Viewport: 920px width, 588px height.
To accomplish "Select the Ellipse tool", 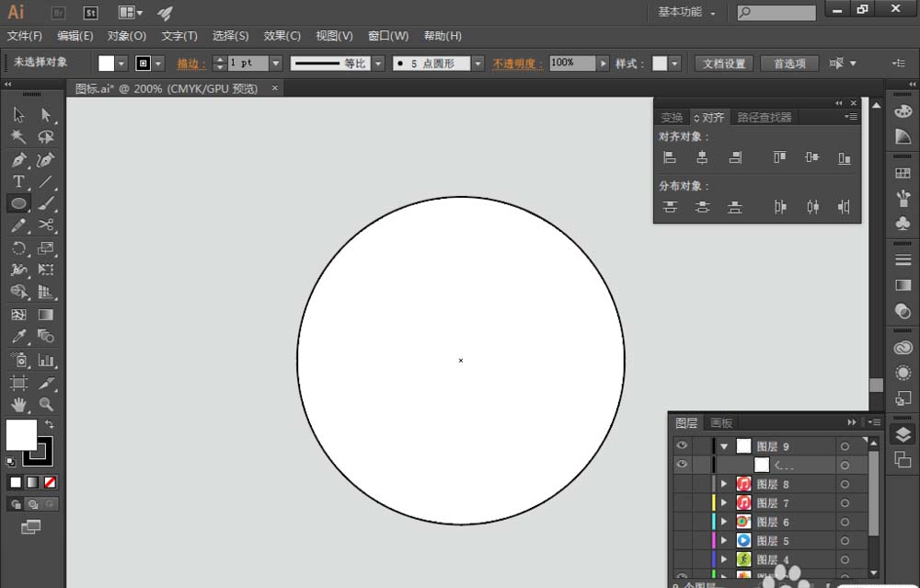I will [18, 203].
